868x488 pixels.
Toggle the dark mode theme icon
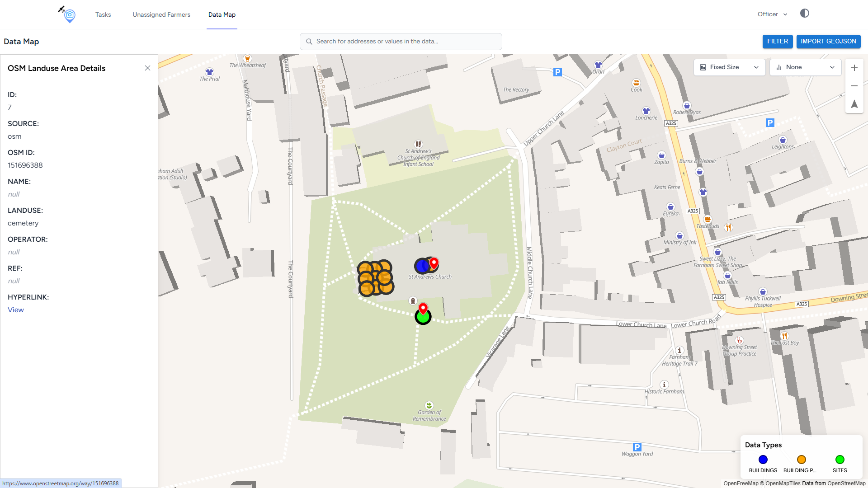click(x=804, y=14)
